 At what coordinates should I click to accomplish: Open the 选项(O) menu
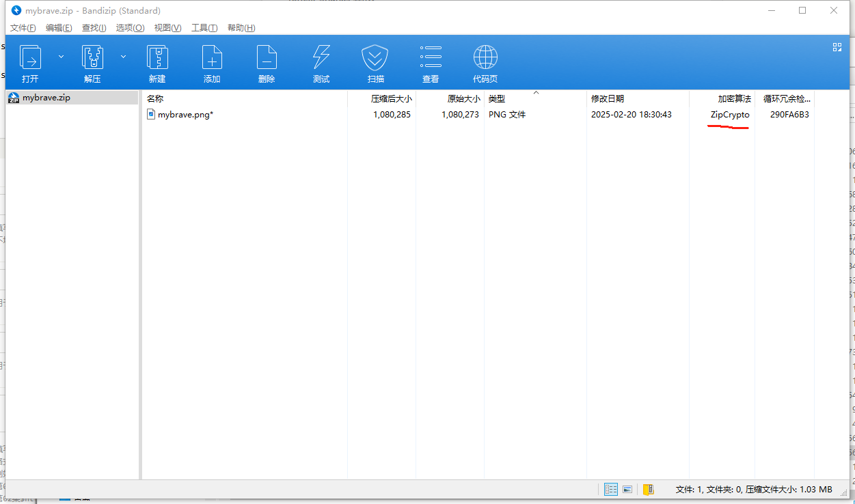tap(130, 28)
